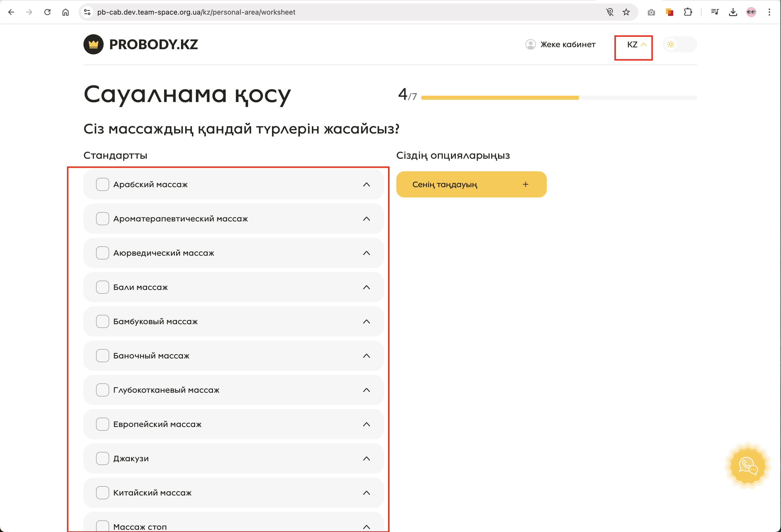Click the plus icon in Сенің таңдауың
This screenshot has width=781, height=532.
click(x=526, y=184)
